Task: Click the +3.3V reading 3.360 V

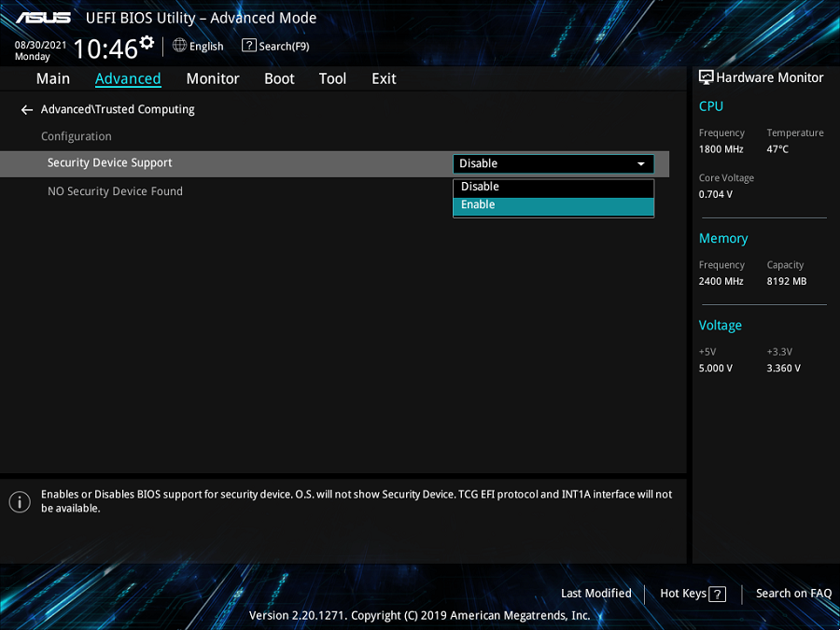Action: [x=784, y=369]
